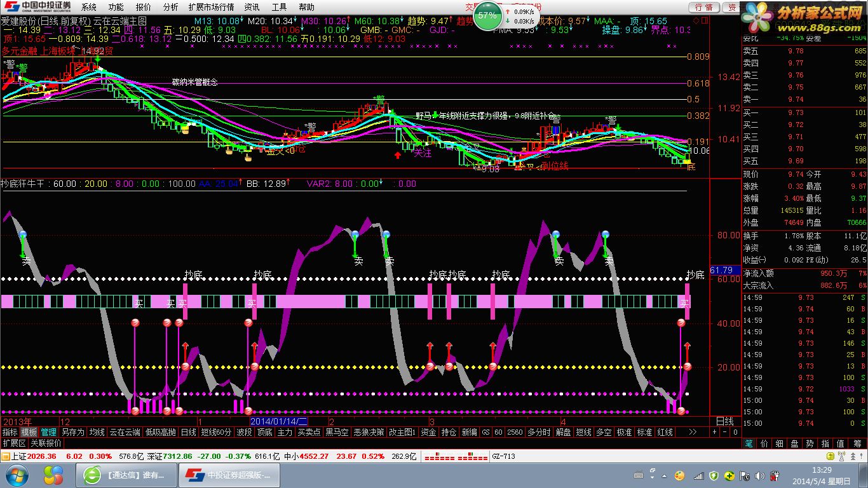Select the 解盘 template tab
The image size is (868, 488).
564,432
